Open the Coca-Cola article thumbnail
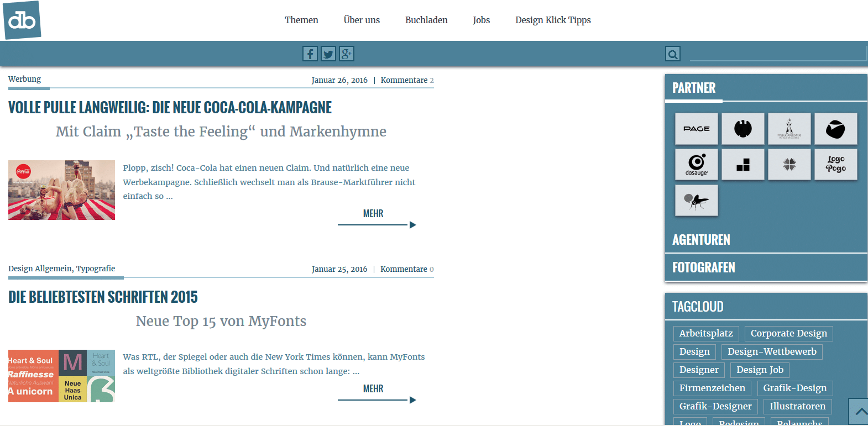This screenshot has width=868, height=426. 61,190
